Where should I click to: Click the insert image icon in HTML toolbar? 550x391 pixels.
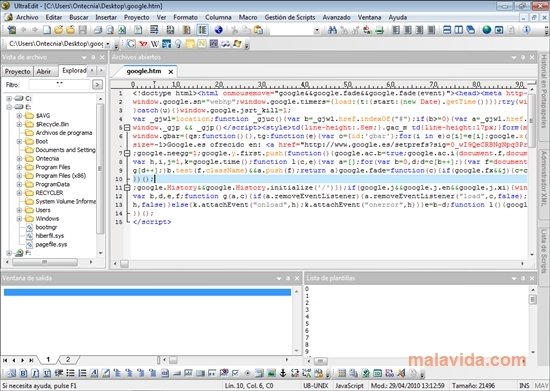point(271,373)
